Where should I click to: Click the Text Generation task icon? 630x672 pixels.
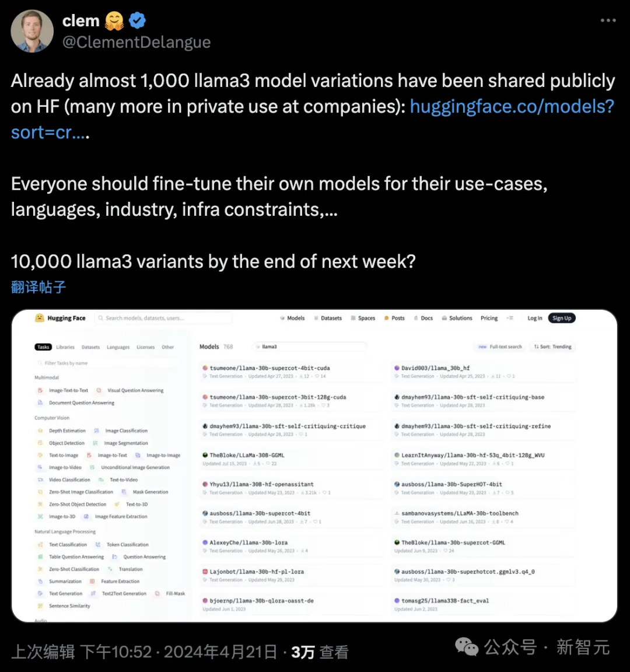(40, 593)
